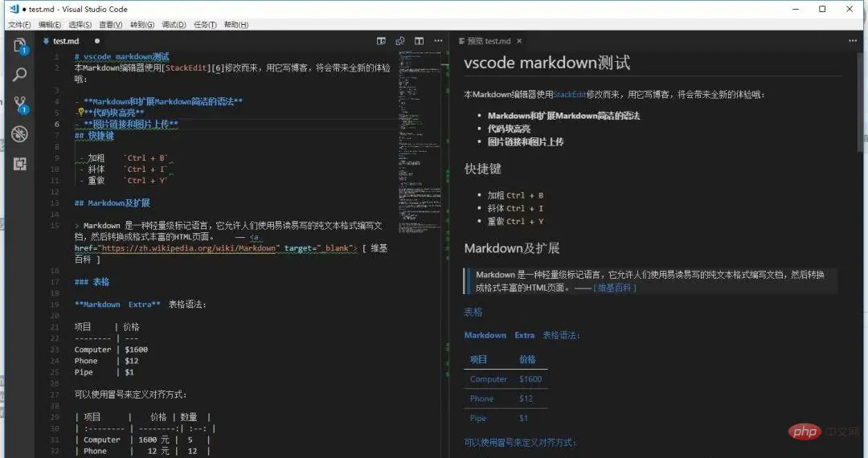Image resolution: width=868 pixels, height=458 pixels.
Task: Open the Extensions view in activity bar
Action: click(x=19, y=164)
